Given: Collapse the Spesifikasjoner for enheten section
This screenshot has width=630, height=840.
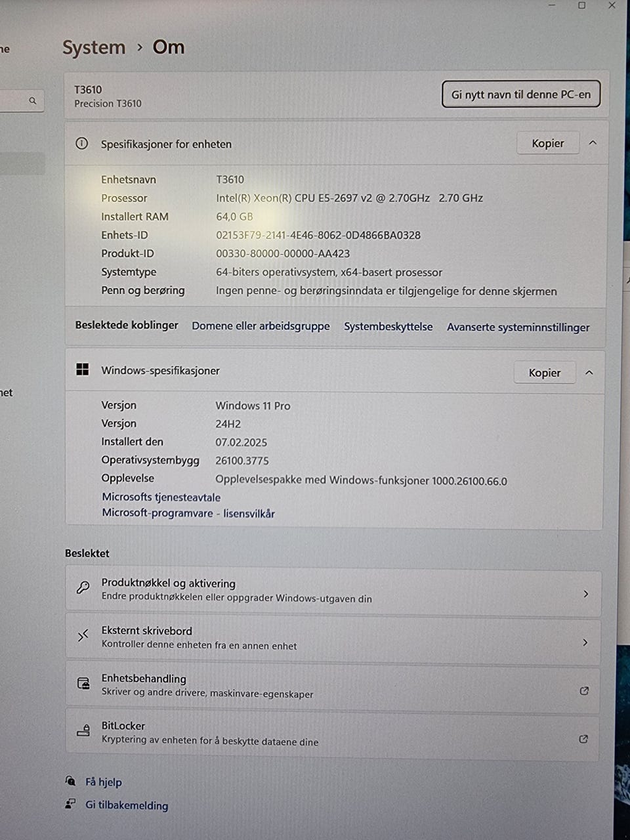Looking at the screenshot, I should coord(593,142).
